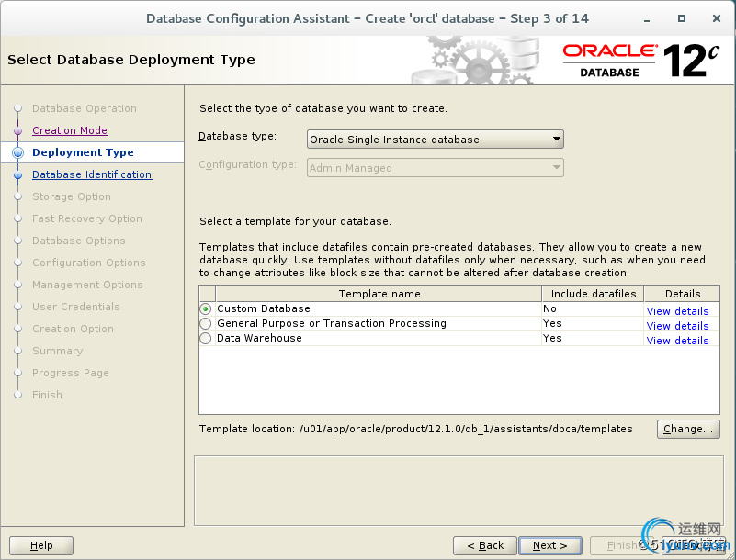Click the Database Options step label

(x=79, y=241)
